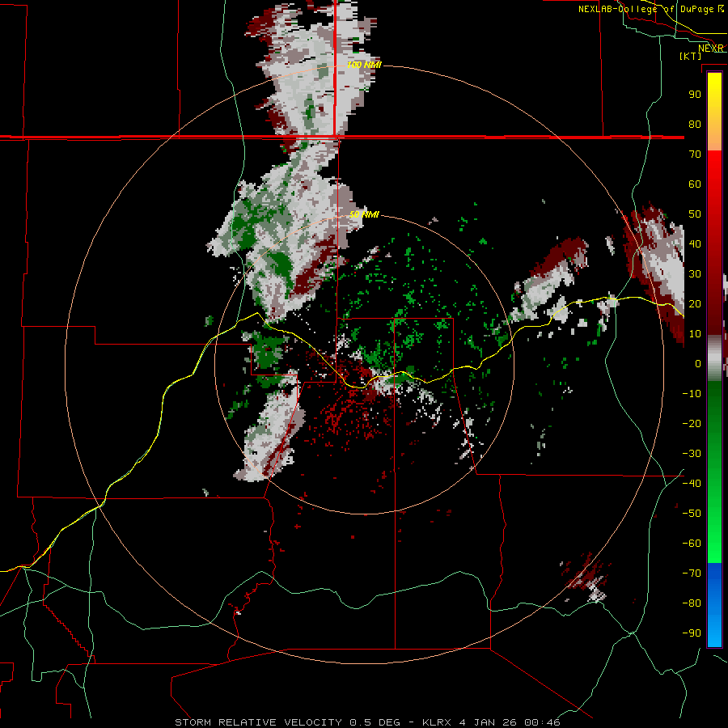Click the bright green segment of color bar
Image resolution: width=728 pixels, height=728 pixels.
click(x=714, y=525)
